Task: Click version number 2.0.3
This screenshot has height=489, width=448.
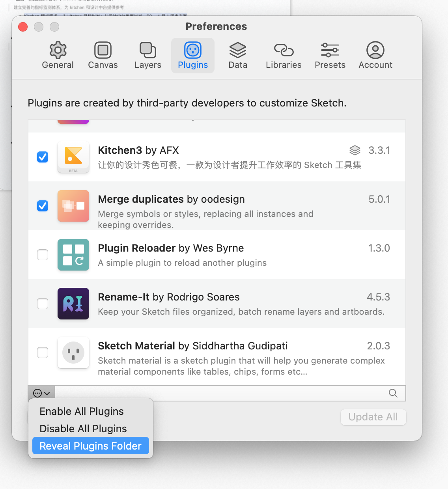Action: (x=378, y=346)
